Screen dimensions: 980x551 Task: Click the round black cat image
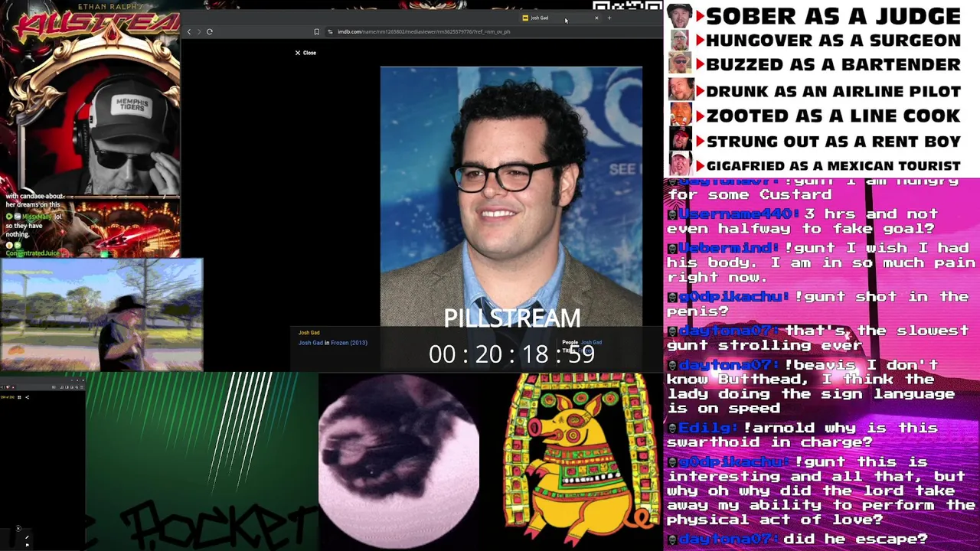[x=399, y=461]
